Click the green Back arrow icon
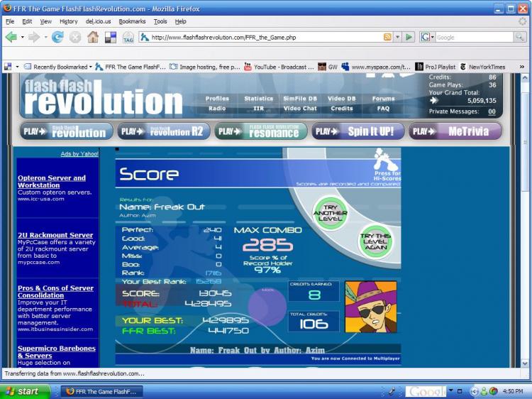 point(11,37)
